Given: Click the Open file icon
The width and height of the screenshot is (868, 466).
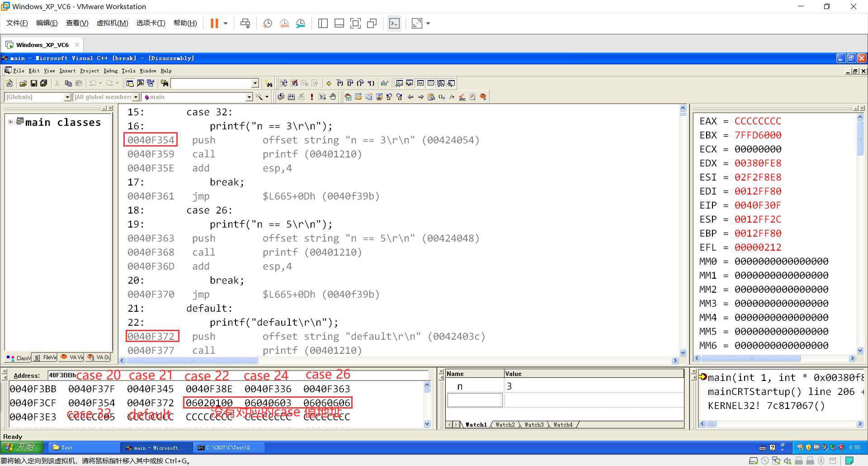Looking at the screenshot, I should (23, 83).
